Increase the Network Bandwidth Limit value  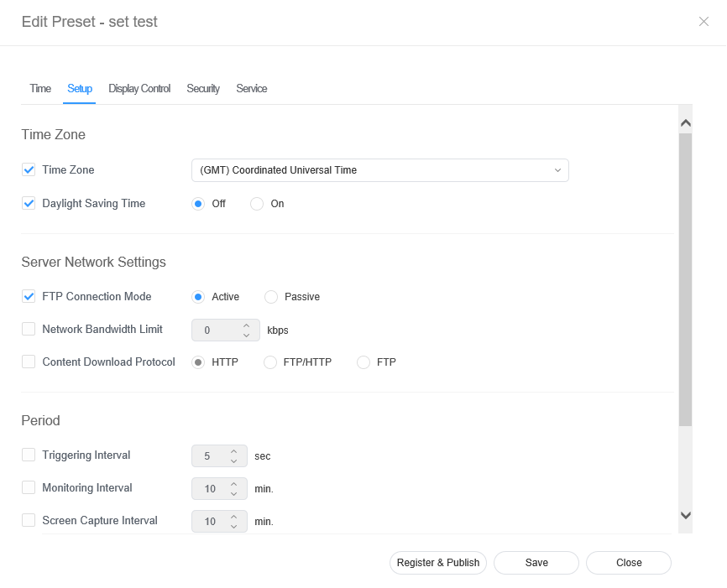point(246,325)
